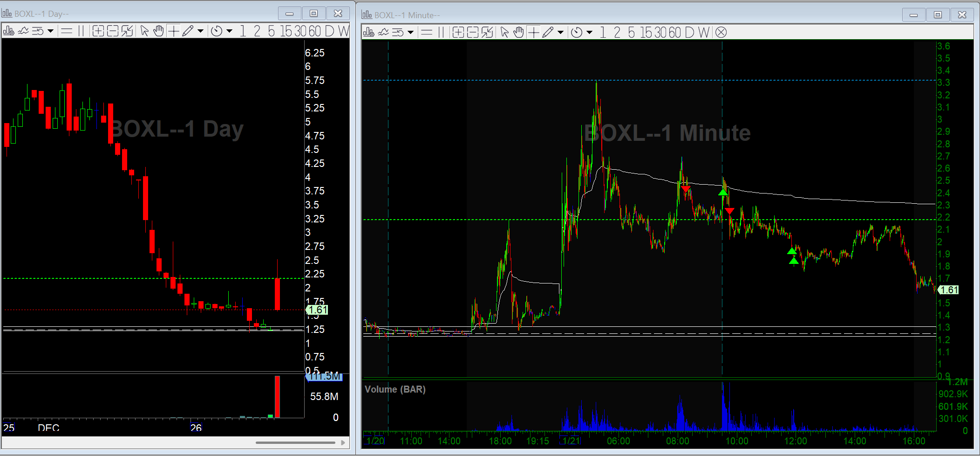
Task: Select 15 minute interval in Minute window
Action: [x=647, y=32]
